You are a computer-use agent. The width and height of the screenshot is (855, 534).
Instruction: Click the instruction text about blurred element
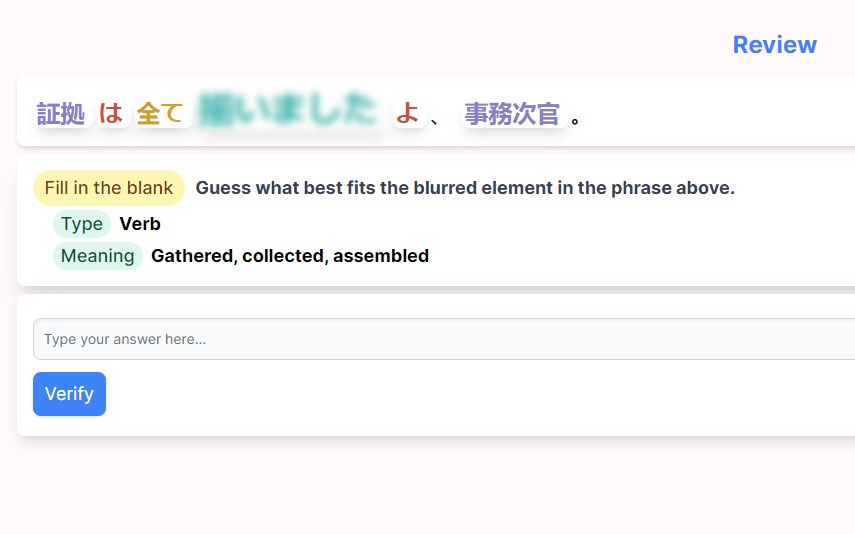(465, 188)
